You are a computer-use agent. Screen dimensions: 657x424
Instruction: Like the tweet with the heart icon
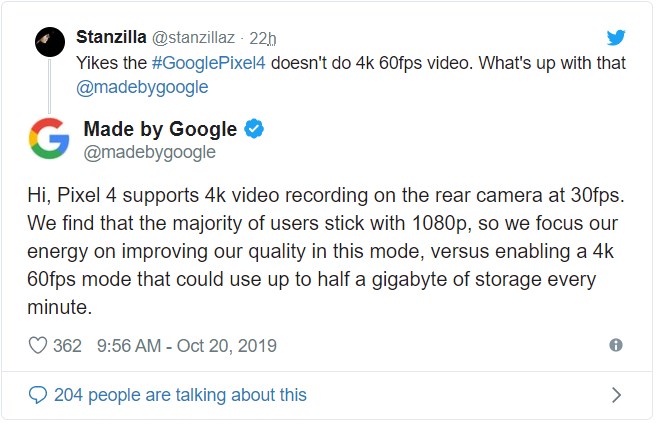(x=39, y=346)
